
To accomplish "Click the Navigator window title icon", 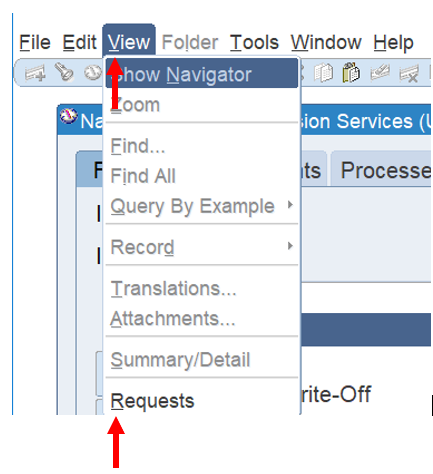I will 69,116.
